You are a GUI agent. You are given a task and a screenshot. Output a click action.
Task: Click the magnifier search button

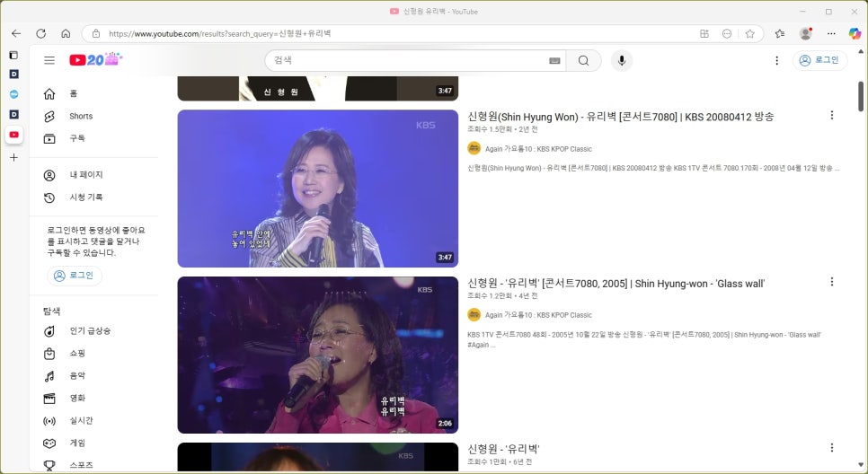click(583, 60)
